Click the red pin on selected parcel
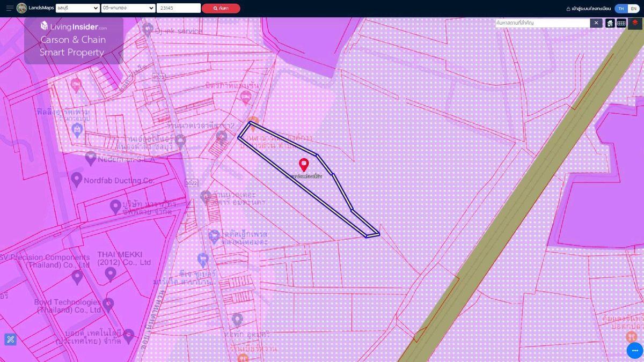Image resolution: width=644 pixels, height=362 pixels. pyautogui.click(x=304, y=164)
